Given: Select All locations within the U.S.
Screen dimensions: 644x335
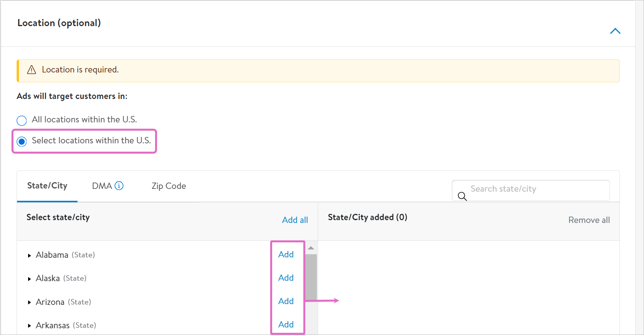Looking at the screenshot, I should pos(22,120).
